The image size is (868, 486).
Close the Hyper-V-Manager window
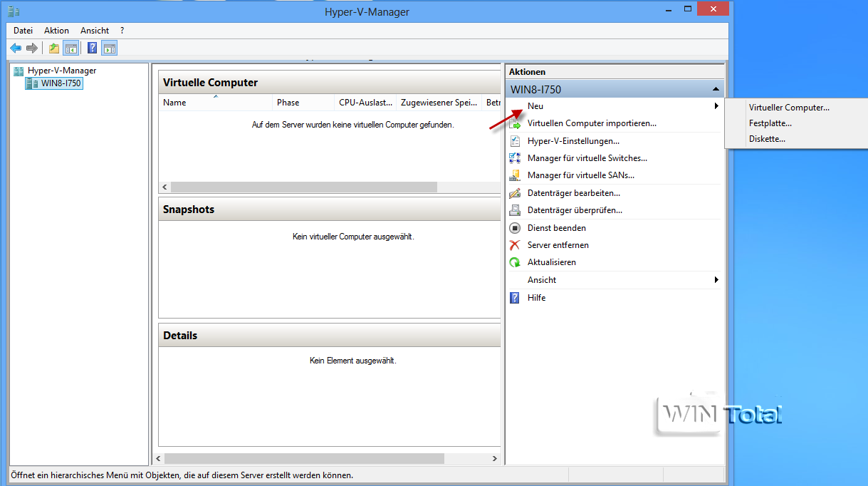(713, 9)
